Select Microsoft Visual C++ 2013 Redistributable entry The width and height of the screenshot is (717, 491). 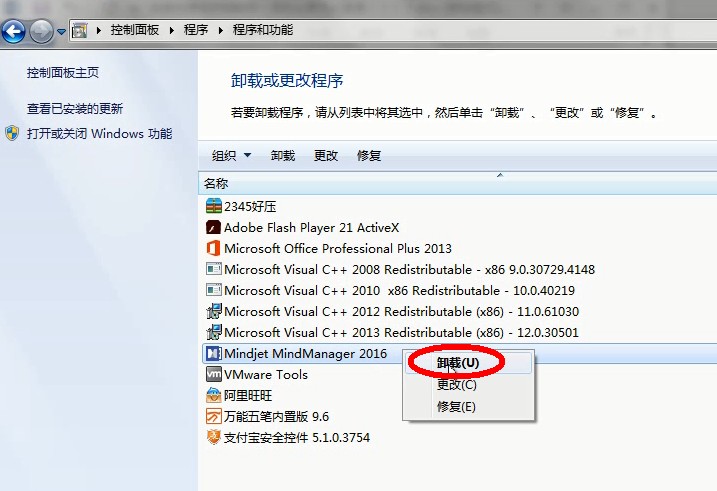click(x=401, y=333)
